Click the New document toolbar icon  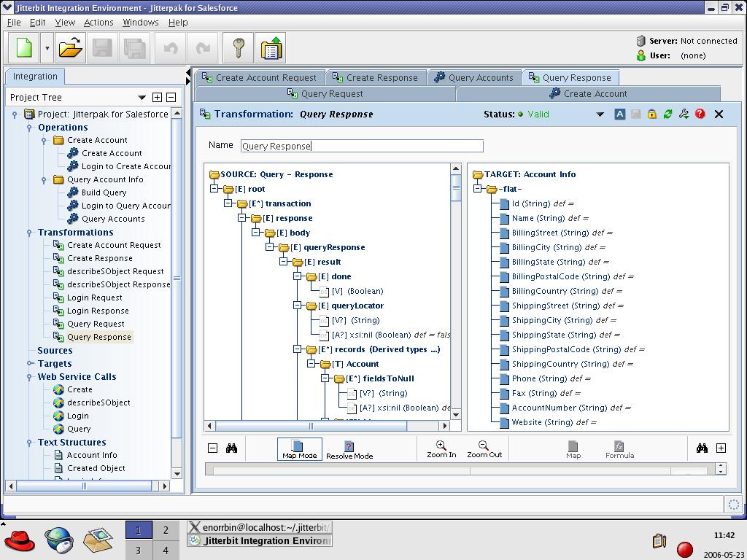click(24, 49)
